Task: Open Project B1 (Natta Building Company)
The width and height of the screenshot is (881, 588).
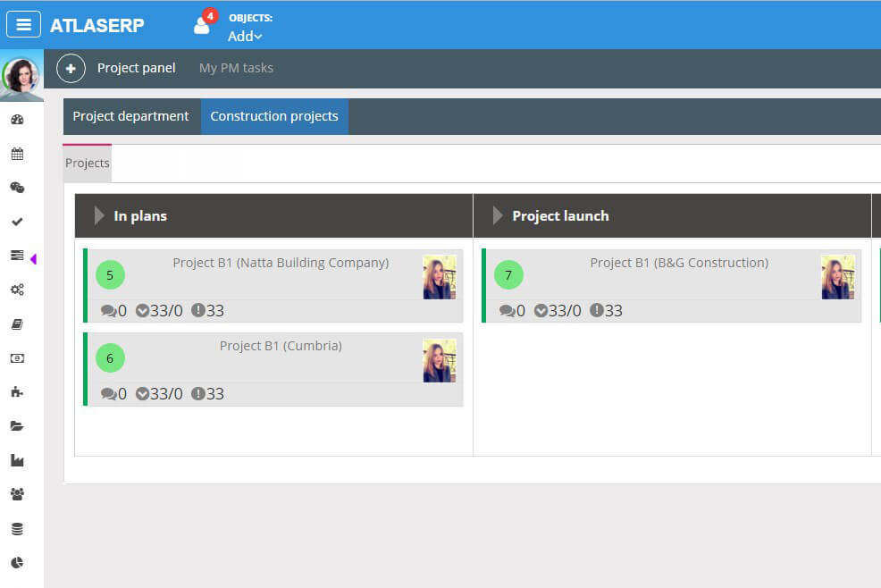Action: point(281,263)
